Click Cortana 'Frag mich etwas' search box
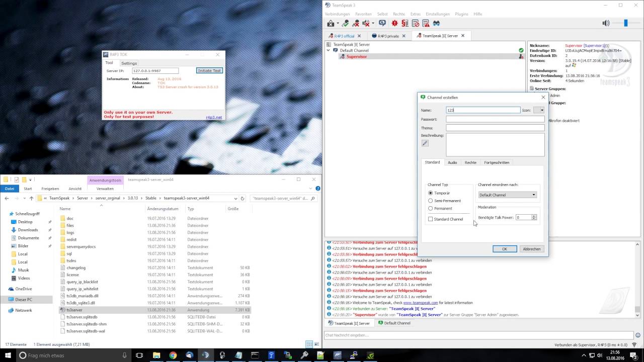 [x=73, y=355]
